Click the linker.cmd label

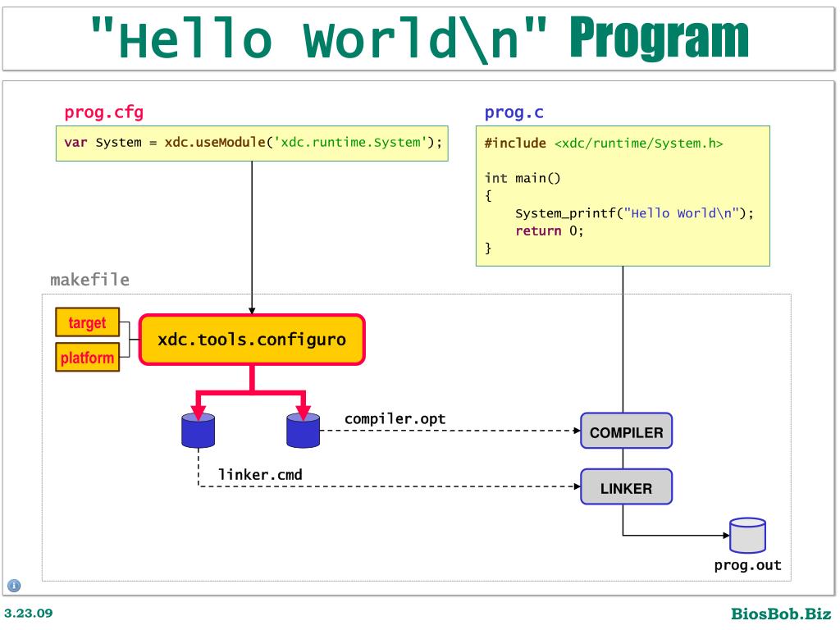coord(260,475)
